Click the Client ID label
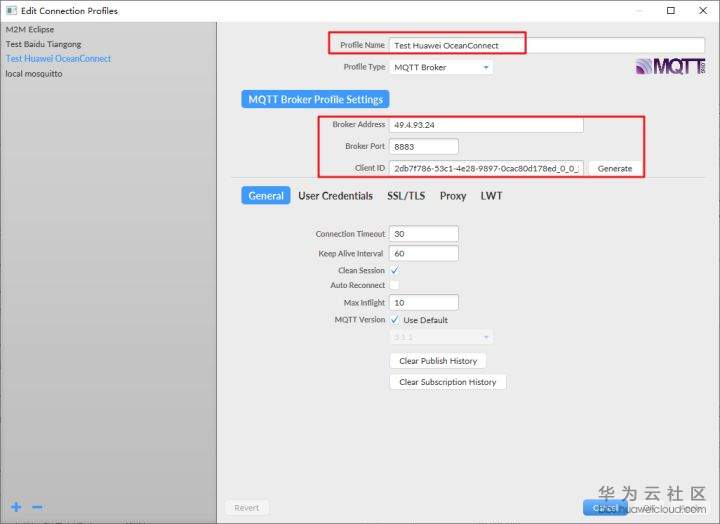The height and width of the screenshot is (524, 720). [x=370, y=168]
